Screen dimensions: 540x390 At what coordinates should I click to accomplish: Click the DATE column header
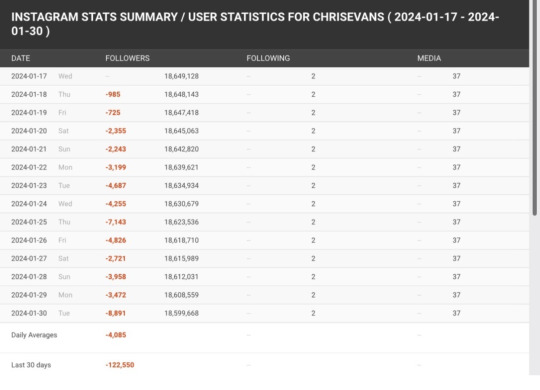pyautogui.click(x=21, y=58)
